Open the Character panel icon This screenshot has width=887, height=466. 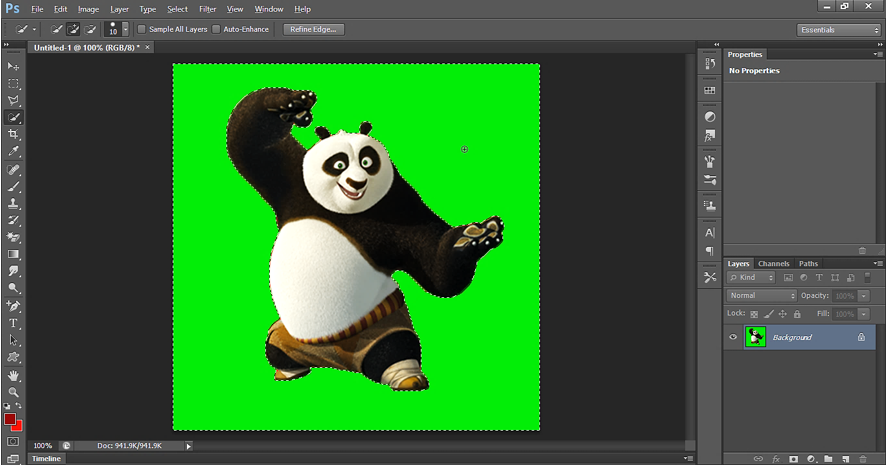(710, 232)
